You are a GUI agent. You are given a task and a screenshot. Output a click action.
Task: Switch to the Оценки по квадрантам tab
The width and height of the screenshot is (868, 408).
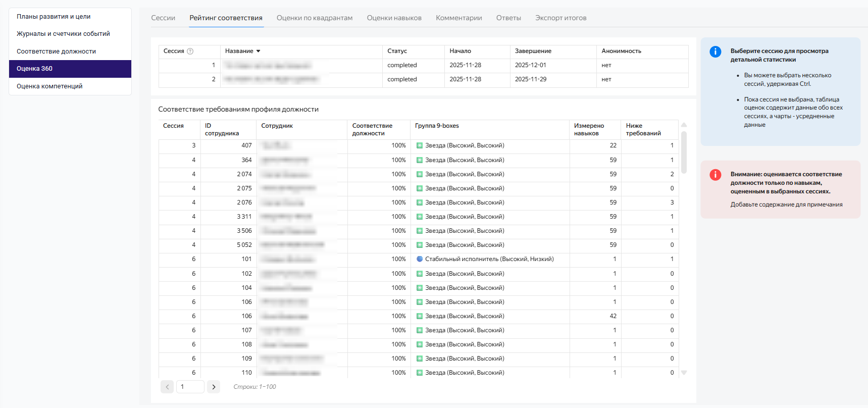point(314,18)
